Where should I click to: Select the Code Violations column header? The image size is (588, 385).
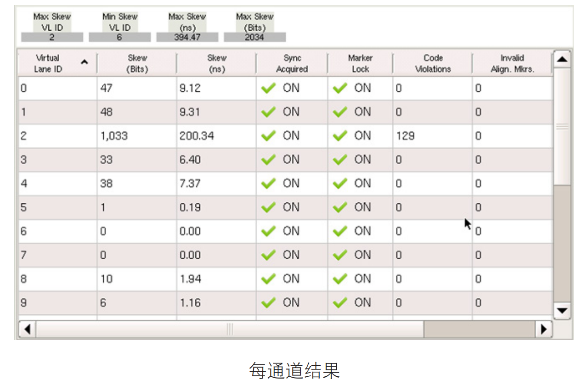pyautogui.click(x=433, y=64)
